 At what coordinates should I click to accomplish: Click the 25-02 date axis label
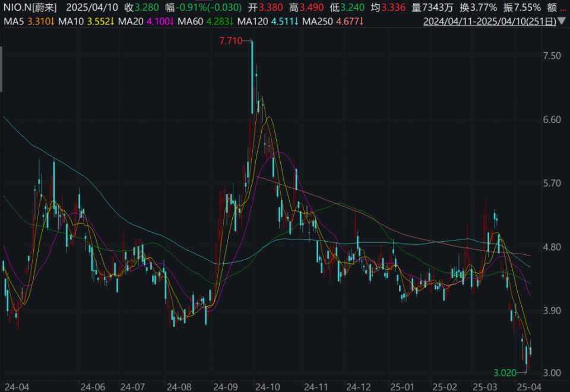pos(445,387)
